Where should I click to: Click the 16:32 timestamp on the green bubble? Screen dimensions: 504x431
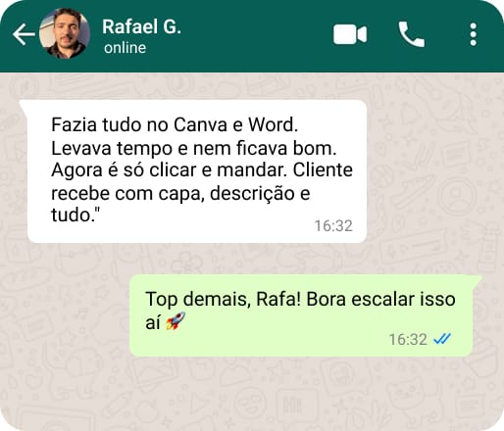(x=408, y=340)
